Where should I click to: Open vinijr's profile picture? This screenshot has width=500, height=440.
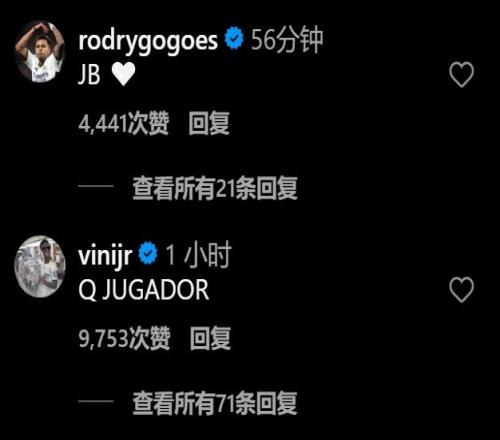pos(40,266)
